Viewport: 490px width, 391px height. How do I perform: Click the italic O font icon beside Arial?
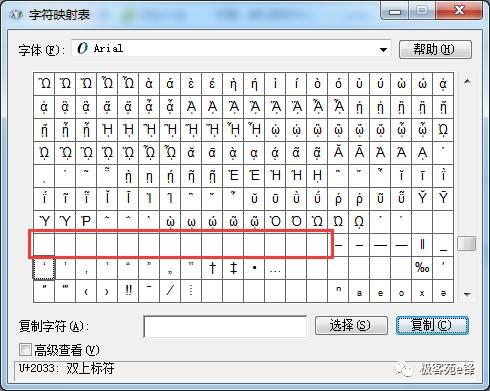(x=82, y=48)
